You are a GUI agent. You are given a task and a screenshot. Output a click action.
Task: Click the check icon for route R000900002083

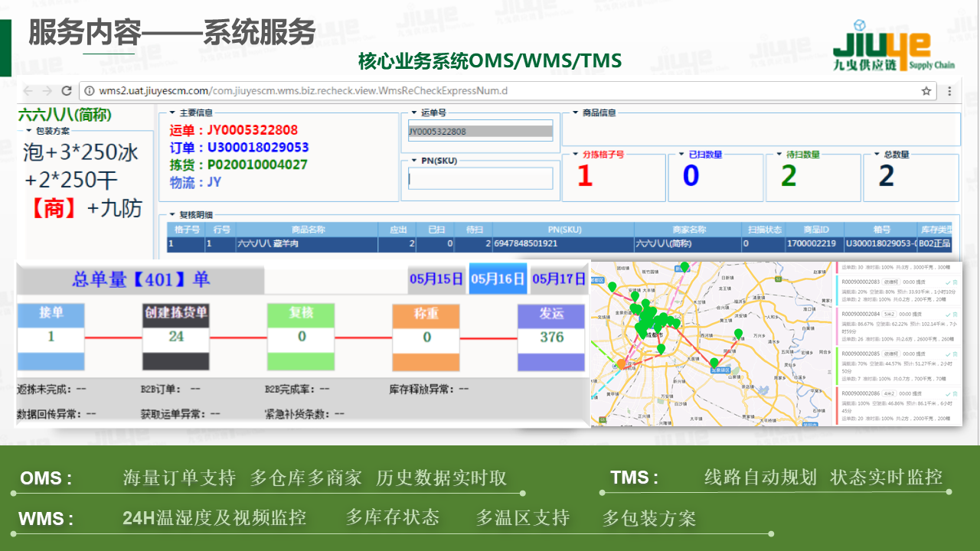(x=948, y=282)
